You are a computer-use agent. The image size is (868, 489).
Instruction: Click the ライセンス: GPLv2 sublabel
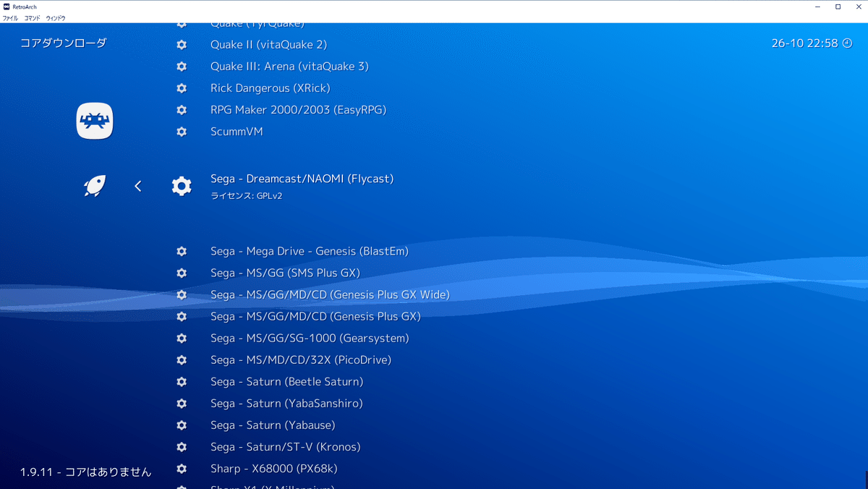pyautogui.click(x=246, y=196)
